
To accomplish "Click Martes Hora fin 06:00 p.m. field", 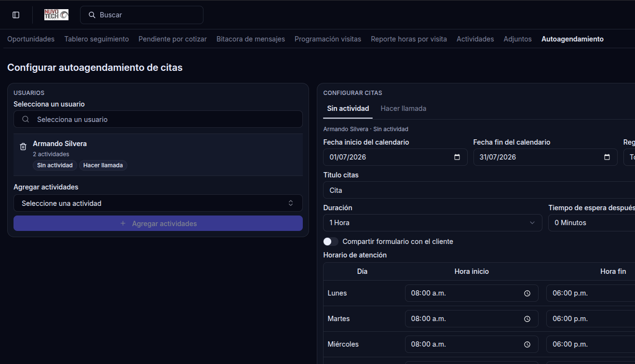I will pyautogui.click(x=591, y=319).
